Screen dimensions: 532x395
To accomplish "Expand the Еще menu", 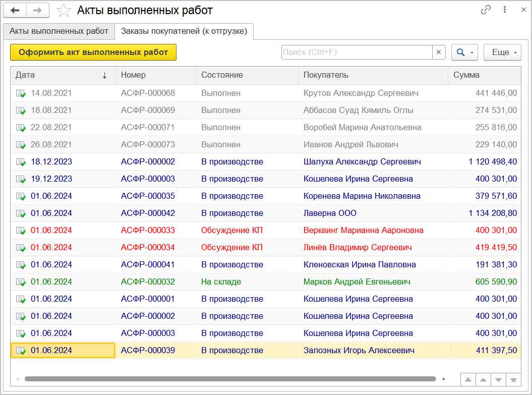I will (502, 52).
